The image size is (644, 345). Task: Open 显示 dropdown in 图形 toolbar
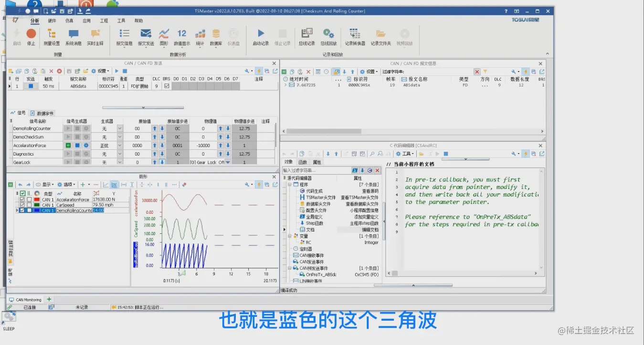(x=44, y=184)
